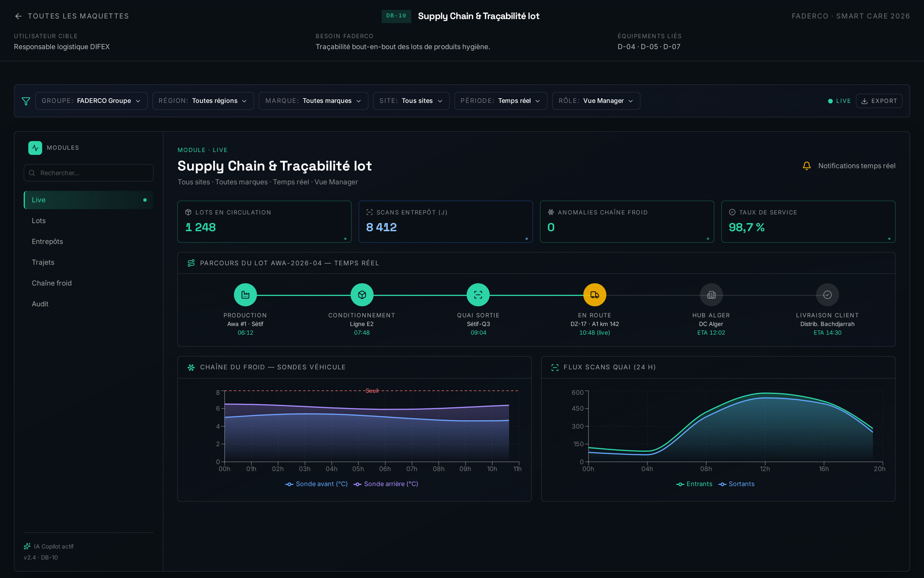Open the Site Tous sites dropdown
This screenshot has width=924, height=578.
pos(411,101)
